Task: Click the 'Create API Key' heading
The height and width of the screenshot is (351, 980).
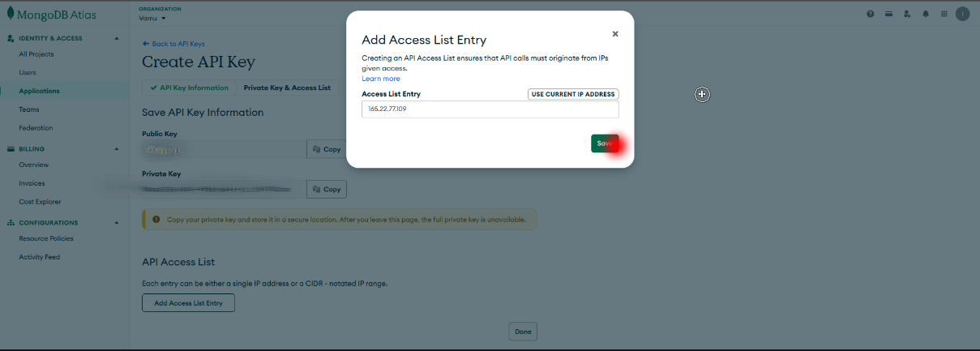Action: point(199,62)
